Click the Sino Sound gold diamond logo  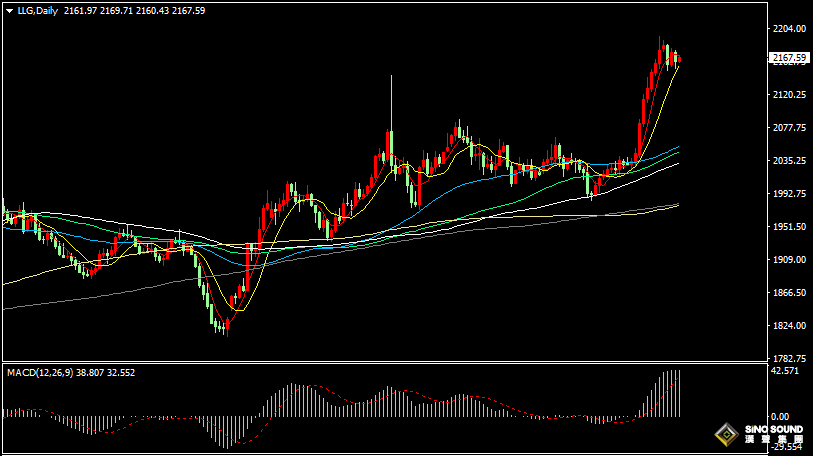pyautogui.click(x=726, y=435)
